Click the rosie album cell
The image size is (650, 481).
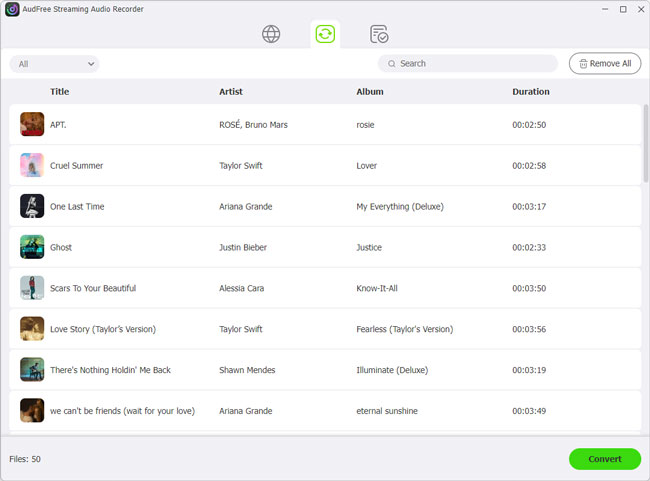tap(365, 125)
